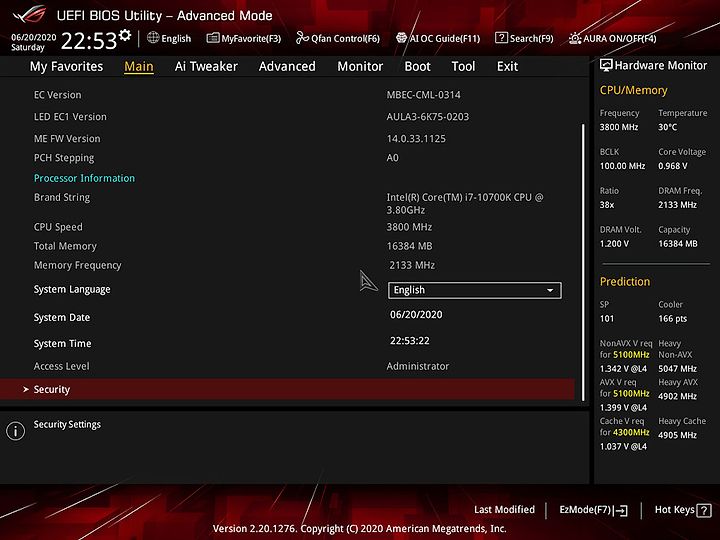Click the 4300MHz Cache V req value

[x=631, y=433]
